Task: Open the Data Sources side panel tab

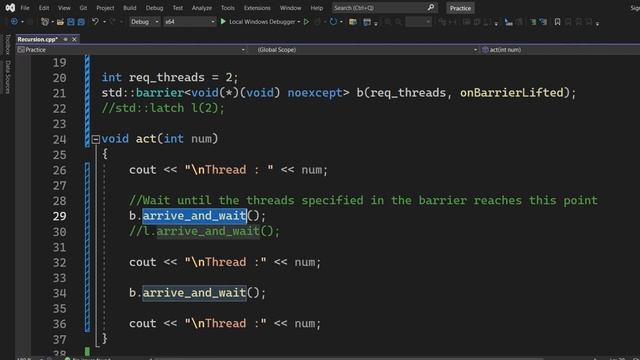Action: (x=7, y=77)
